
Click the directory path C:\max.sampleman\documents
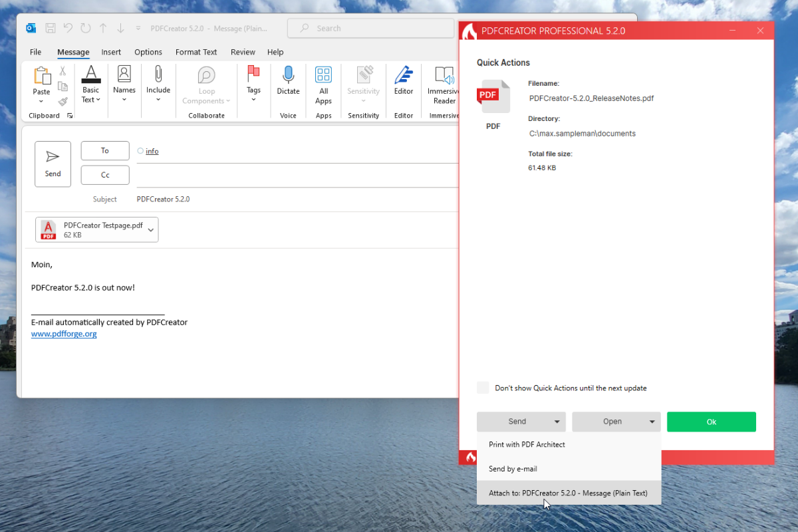(x=583, y=134)
